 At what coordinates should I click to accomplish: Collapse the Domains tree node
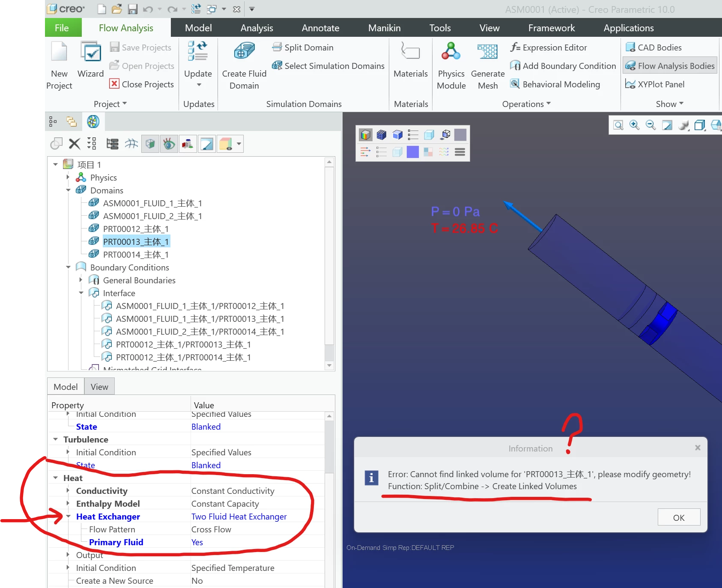[x=68, y=190]
